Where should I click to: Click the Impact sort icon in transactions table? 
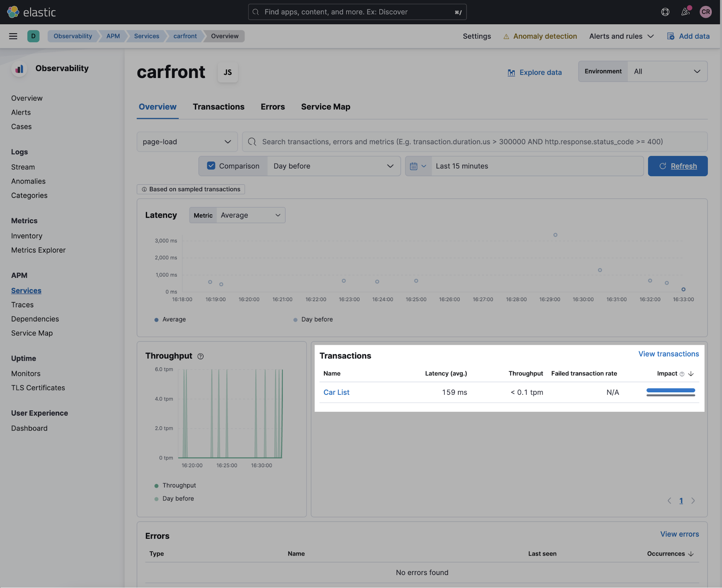tap(691, 373)
